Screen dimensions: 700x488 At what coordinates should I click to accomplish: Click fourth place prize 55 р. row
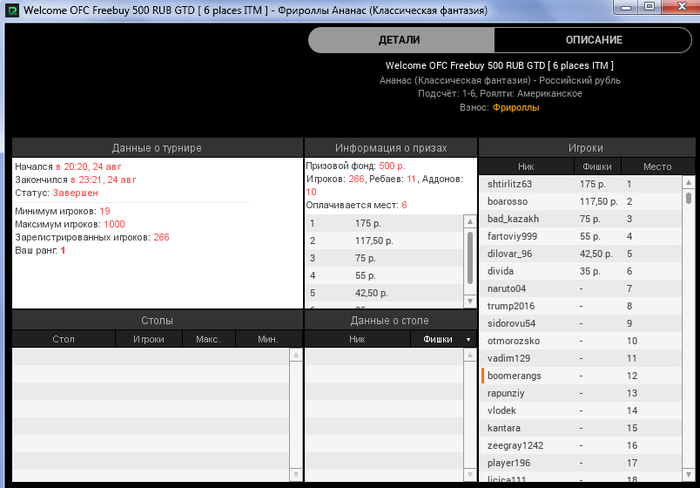tap(384, 275)
